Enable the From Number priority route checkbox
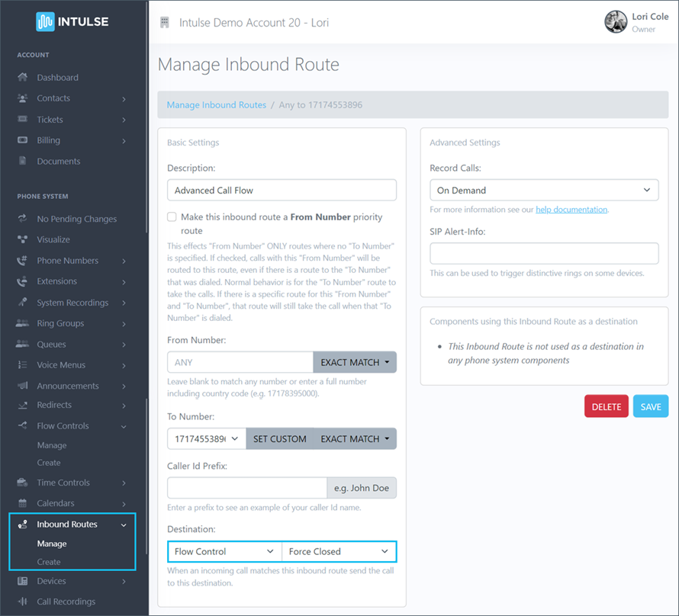679x616 pixels. pyautogui.click(x=172, y=217)
